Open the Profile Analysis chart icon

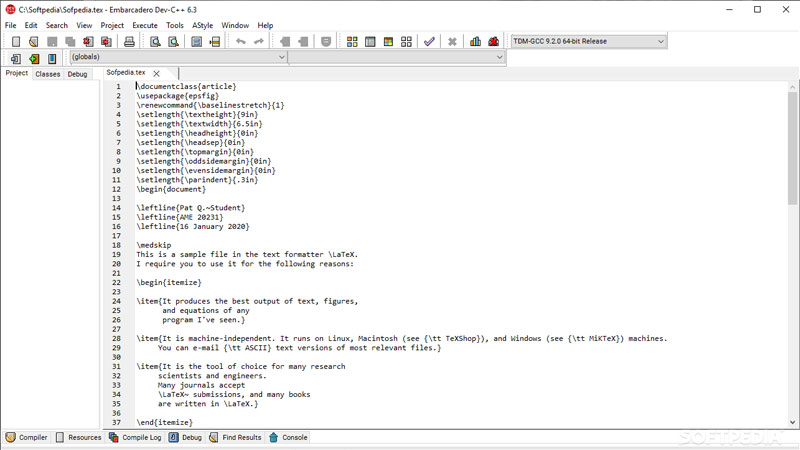475,42
